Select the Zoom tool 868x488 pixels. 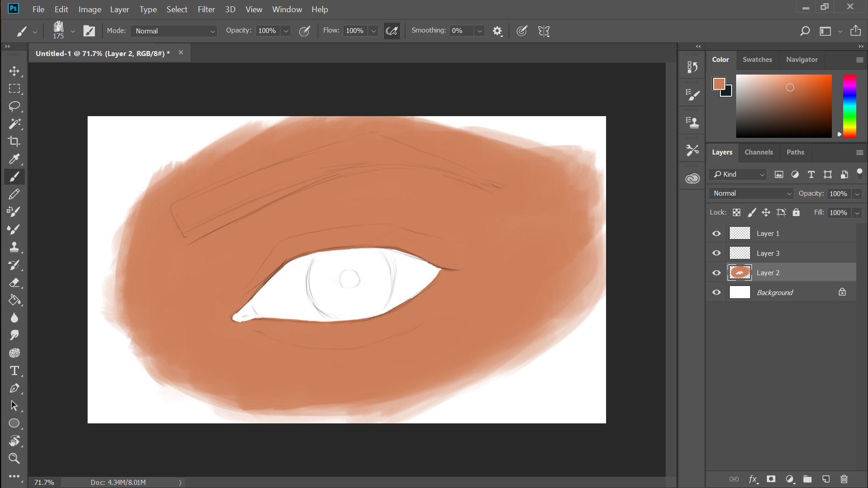14,459
